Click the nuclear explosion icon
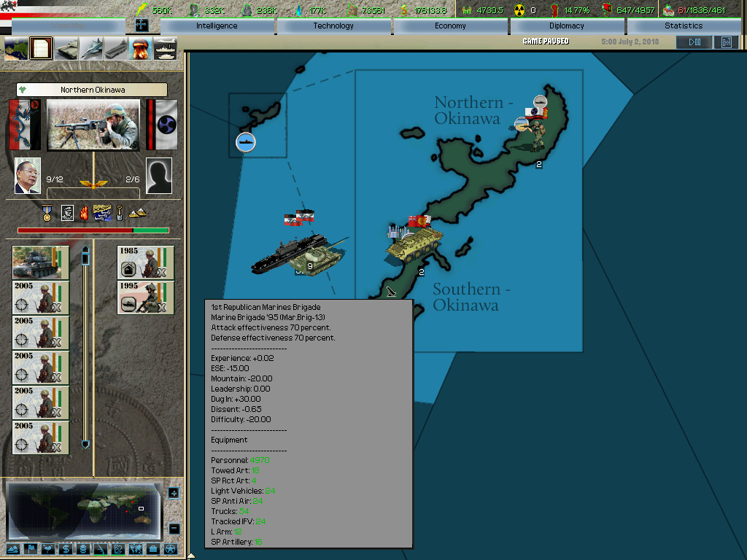747x560 pixels. coord(140,49)
